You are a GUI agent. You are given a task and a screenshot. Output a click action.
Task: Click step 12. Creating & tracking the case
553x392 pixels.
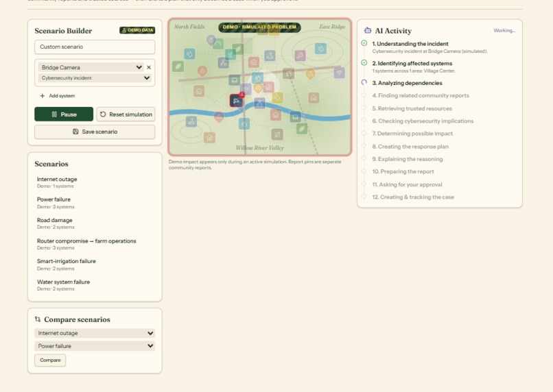(x=413, y=197)
